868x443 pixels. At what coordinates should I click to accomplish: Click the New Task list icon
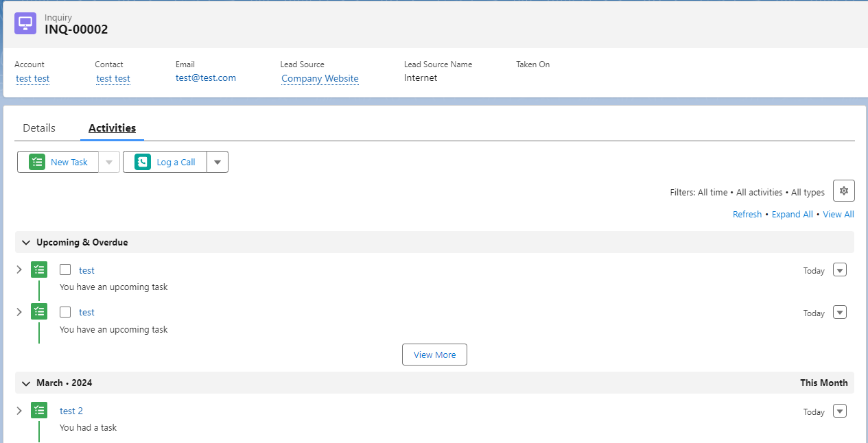point(36,162)
